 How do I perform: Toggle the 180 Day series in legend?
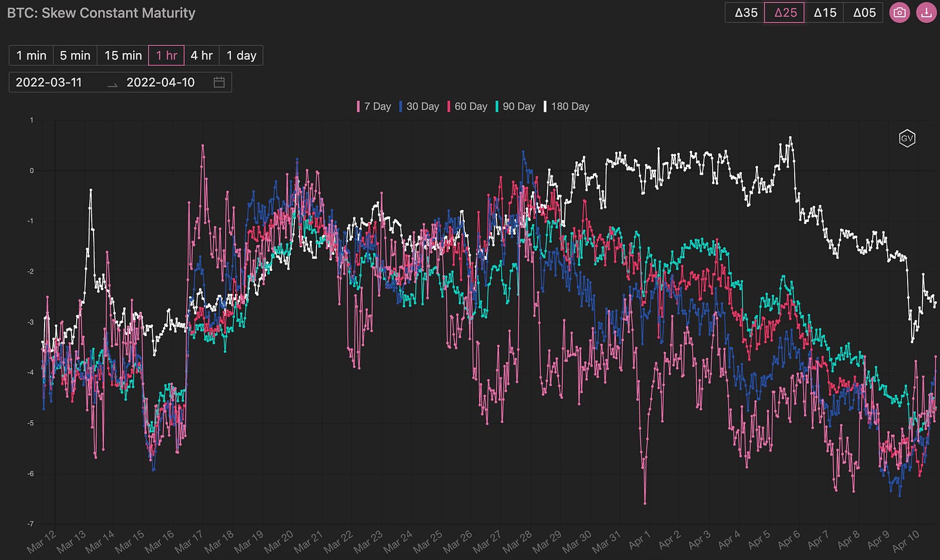[x=566, y=106]
